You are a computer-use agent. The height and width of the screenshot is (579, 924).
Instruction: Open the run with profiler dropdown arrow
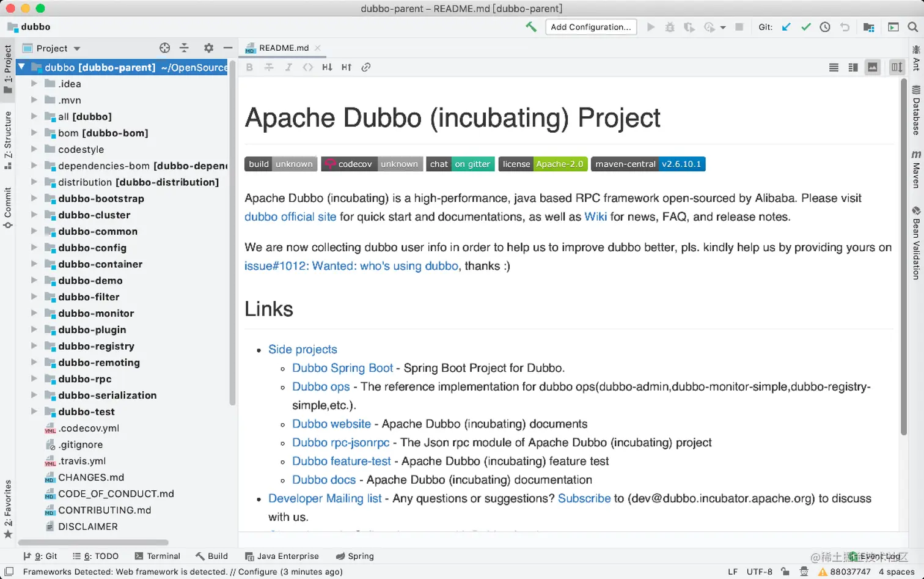pos(723,28)
